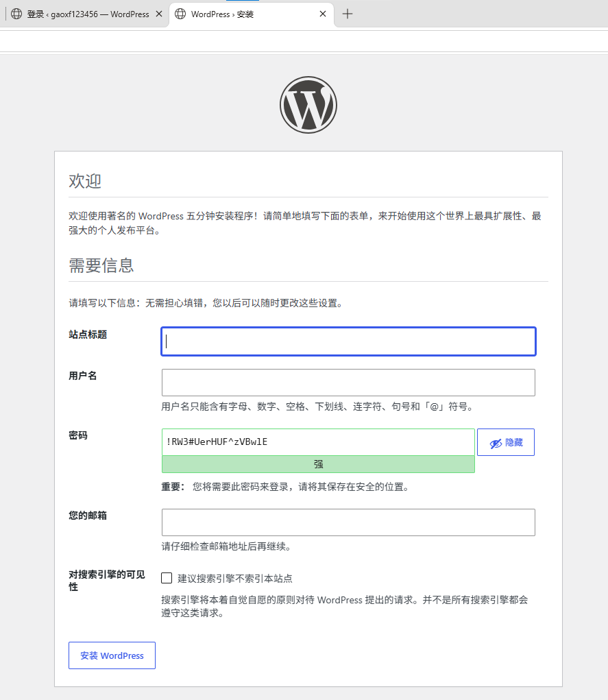Click the green 强 password strength bar
Viewport: 608px width, 700px height.
pos(318,464)
